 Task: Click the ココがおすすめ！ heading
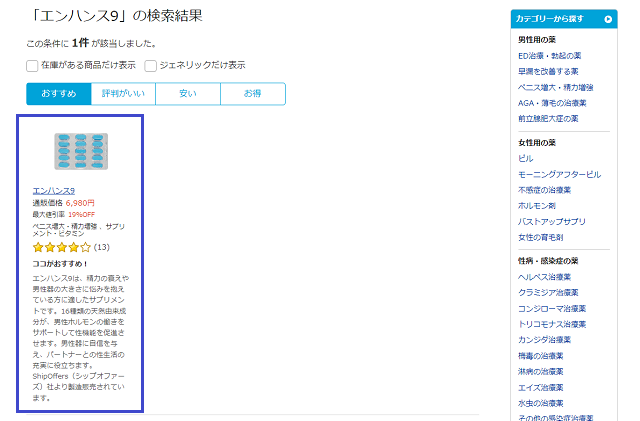60,264
